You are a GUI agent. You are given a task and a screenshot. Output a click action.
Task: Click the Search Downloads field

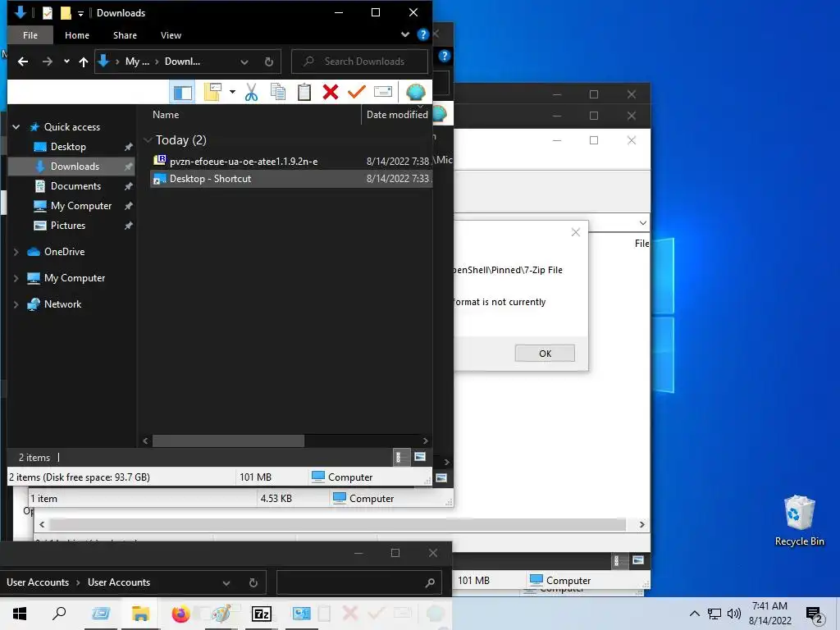[359, 62]
